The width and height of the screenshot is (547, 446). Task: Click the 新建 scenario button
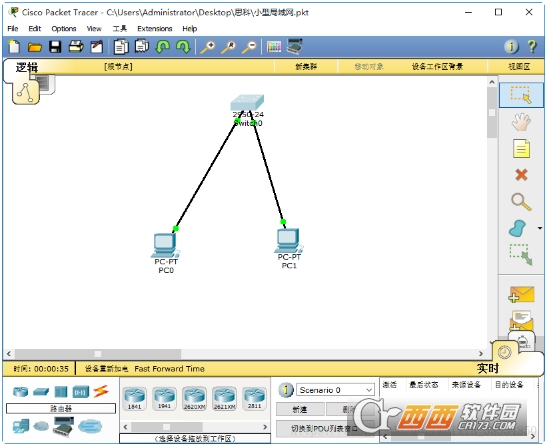pyautogui.click(x=300, y=409)
